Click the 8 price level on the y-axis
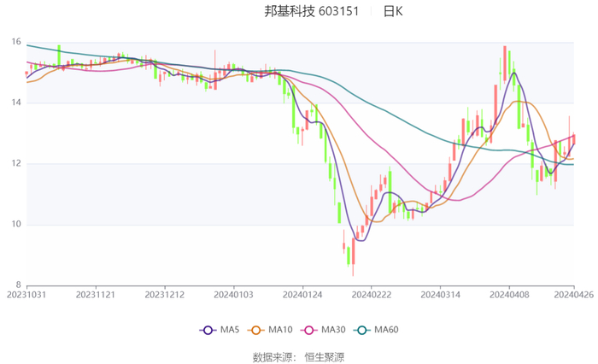Viewport: 598px width, 364px height. coord(19,285)
